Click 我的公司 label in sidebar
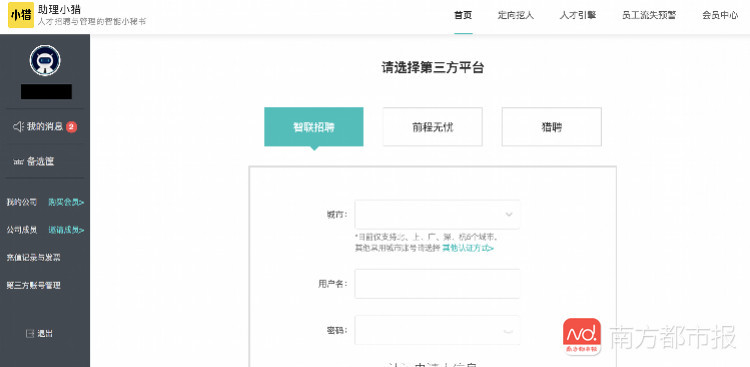This screenshot has height=367, width=750. click(x=22, y=202)
